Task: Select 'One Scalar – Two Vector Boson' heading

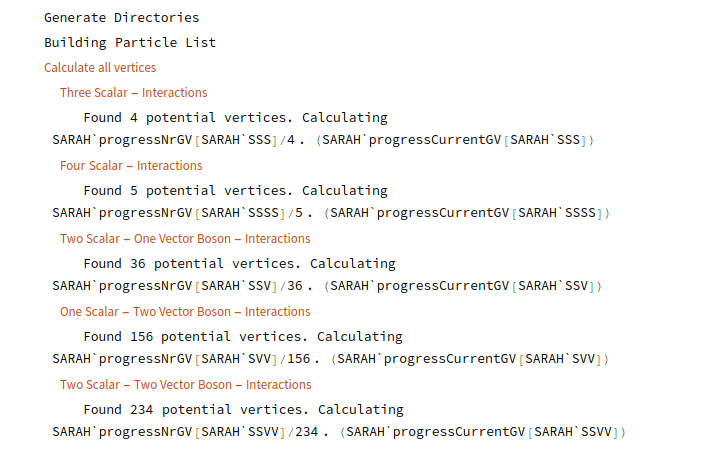Action: 185,311
